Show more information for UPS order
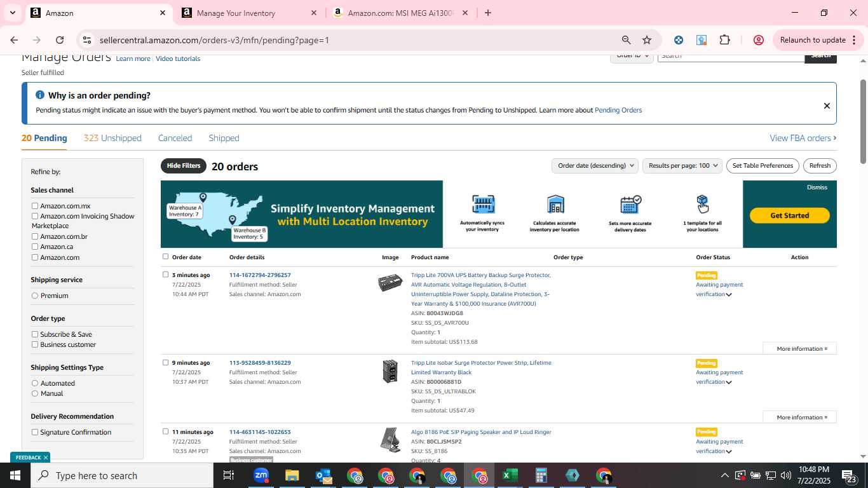 [x=799, y=348]
